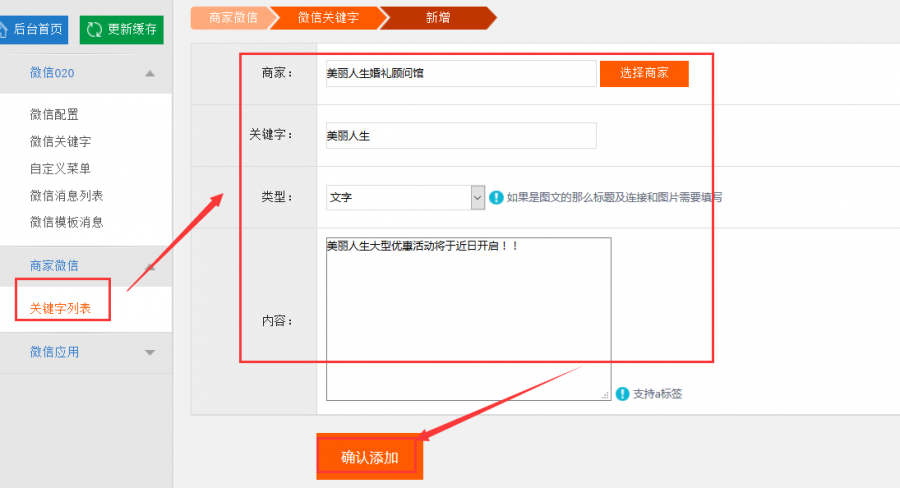Click the 新增 breadcrumb

[x=438, y=18]
